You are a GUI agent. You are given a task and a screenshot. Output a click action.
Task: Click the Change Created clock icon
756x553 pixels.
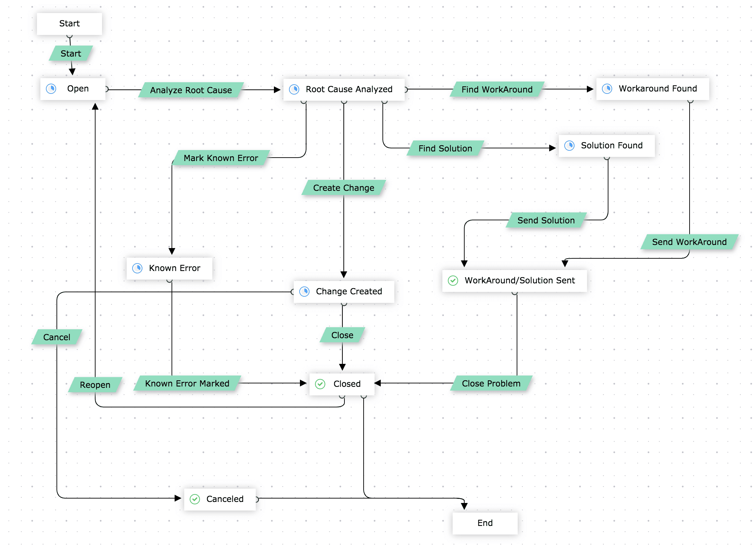point(304,292)
